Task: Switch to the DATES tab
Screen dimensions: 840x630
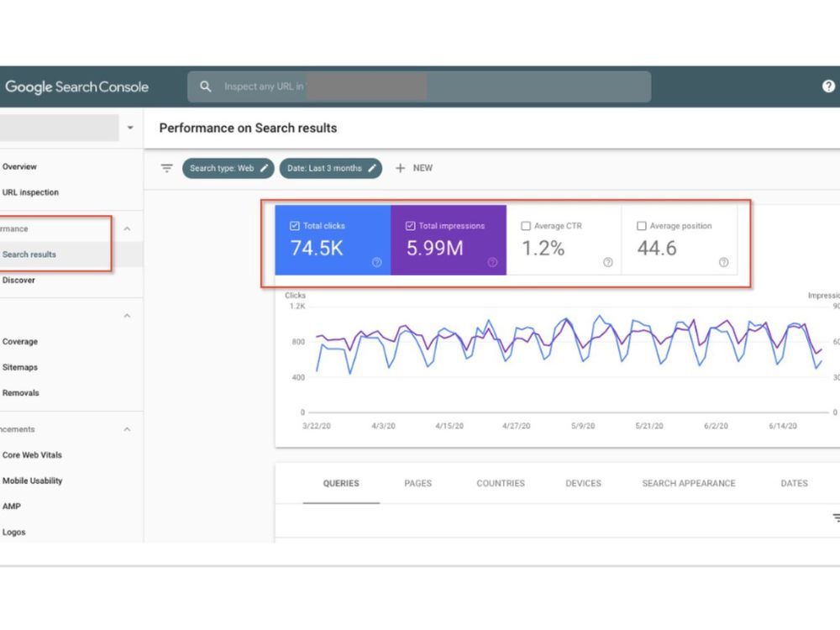Action: click(794, 483)
